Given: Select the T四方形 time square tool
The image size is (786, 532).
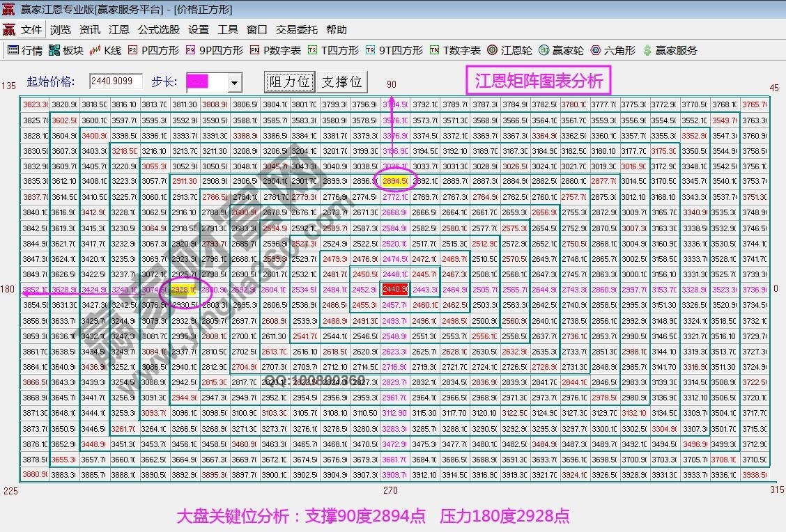Looking at the screenshot, I should pyautogui.click(x=333, y=50).
